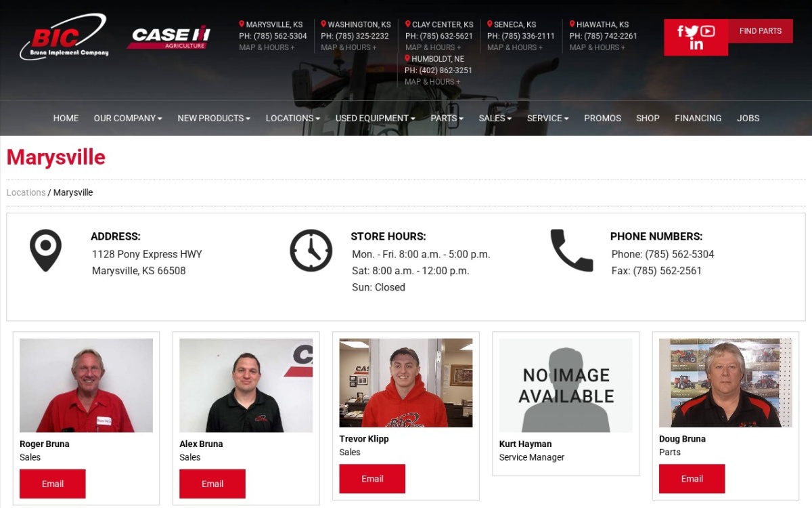This screenshot has height=508, width=812.
Task: Click the address text 1128 Pony Express HWY
Action: point(147,255)
